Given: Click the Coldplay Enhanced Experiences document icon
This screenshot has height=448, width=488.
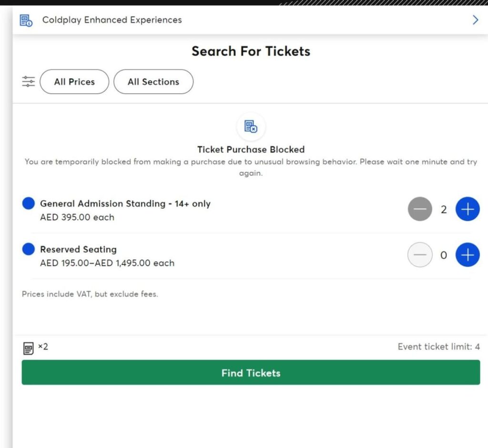Looking at the screenshot, I should [x=26, y=20].
